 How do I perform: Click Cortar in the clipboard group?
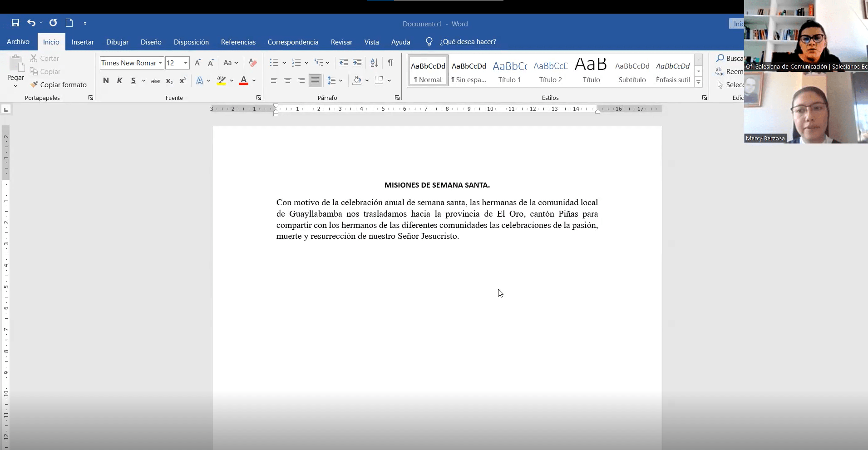coord(44,58)
